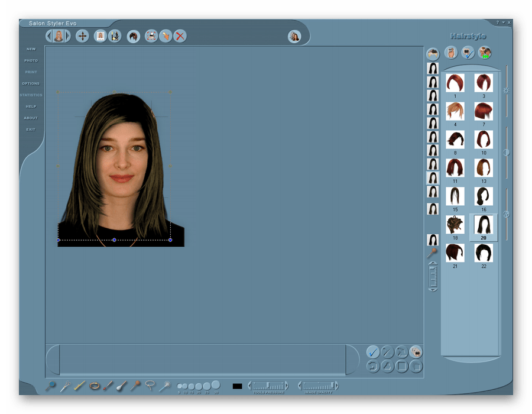Click the magic wand tool
This screenshot has width=532, height=414.
(164, 386)
